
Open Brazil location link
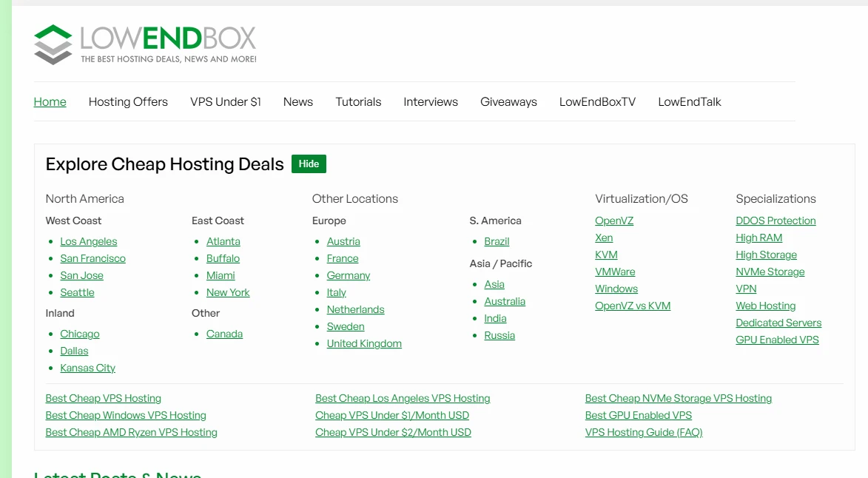coord(497,241)
